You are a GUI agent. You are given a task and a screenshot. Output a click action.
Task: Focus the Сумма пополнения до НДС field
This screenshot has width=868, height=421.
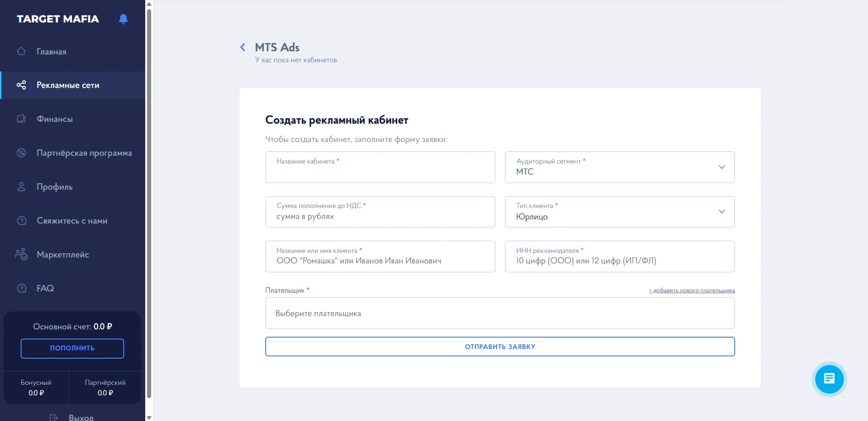[380, 212]
